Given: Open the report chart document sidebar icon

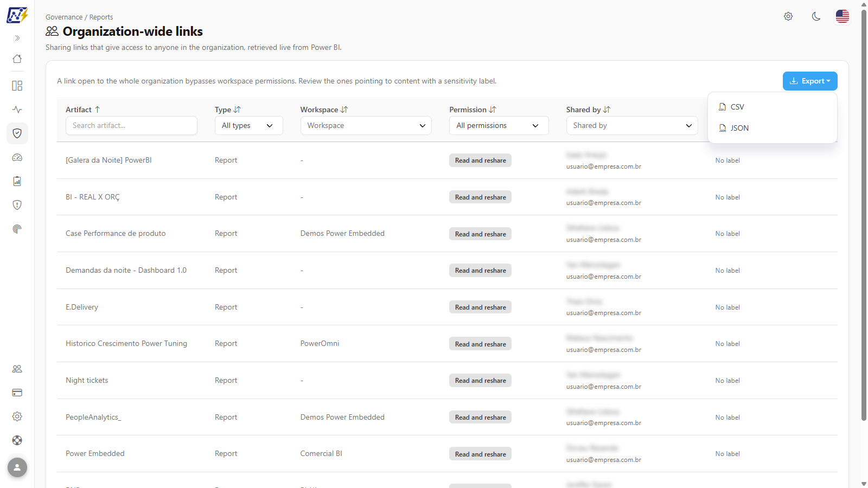Looking at the screenshot, I should (x=17, y=181).
